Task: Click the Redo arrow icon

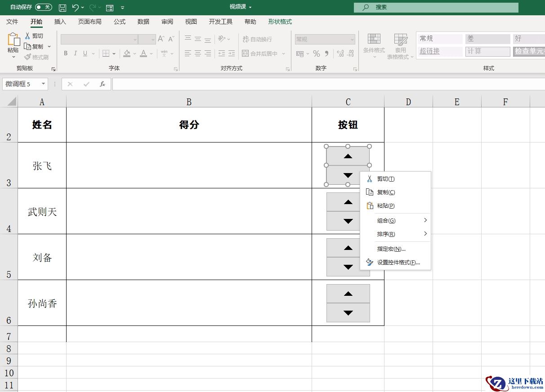Action: 93,8
